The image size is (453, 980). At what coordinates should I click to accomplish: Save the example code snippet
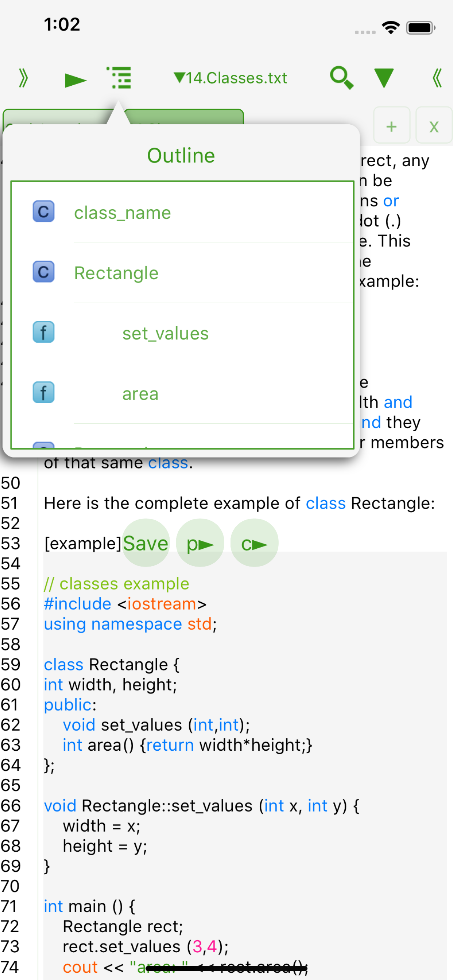click(x=146, y=543)
